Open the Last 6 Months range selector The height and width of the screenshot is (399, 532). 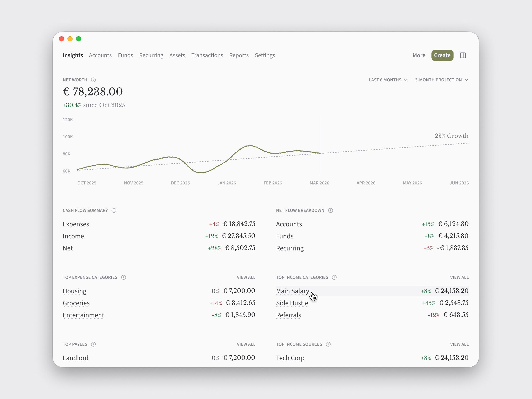388,80
